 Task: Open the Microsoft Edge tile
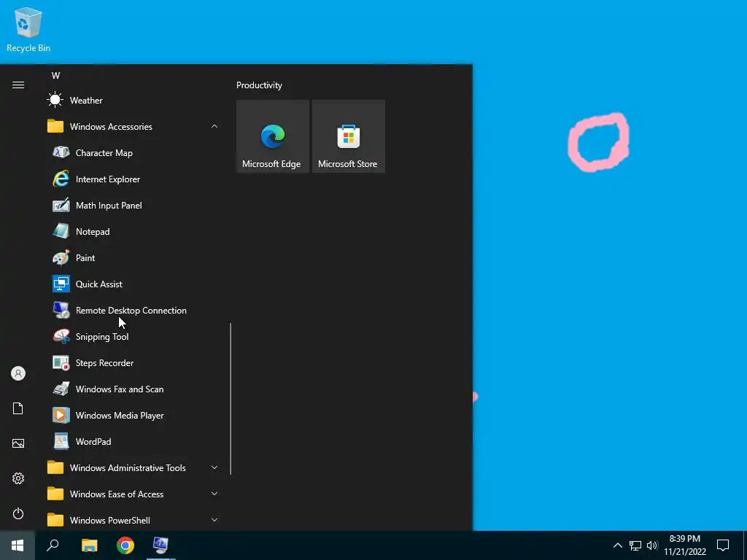point(273,136)
